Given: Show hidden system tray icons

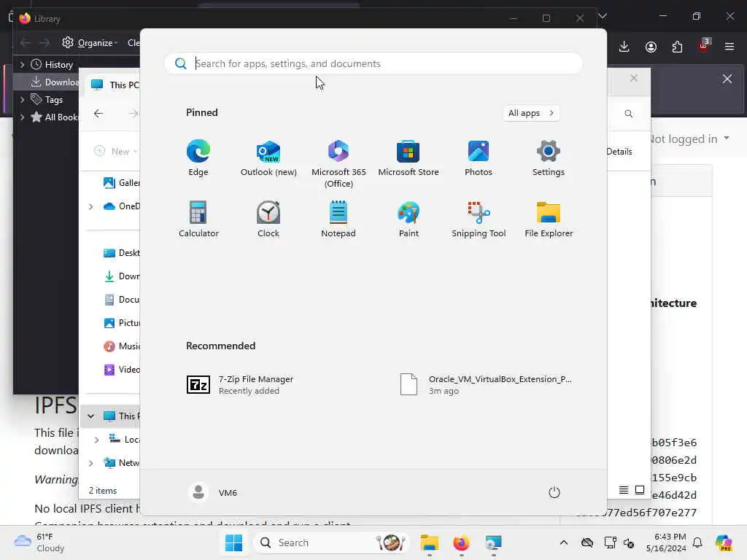Looking at the screenshot, I should [564, 542].
